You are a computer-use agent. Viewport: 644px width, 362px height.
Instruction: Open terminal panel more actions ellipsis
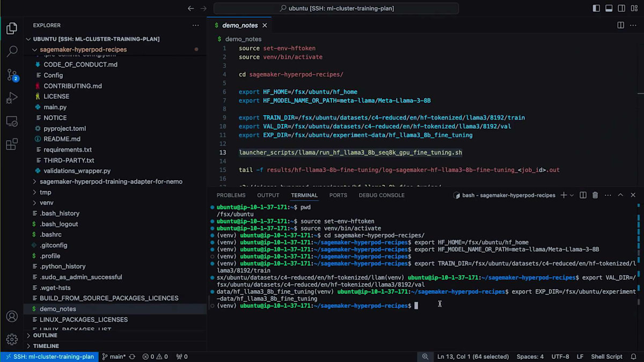pos(608,195)
